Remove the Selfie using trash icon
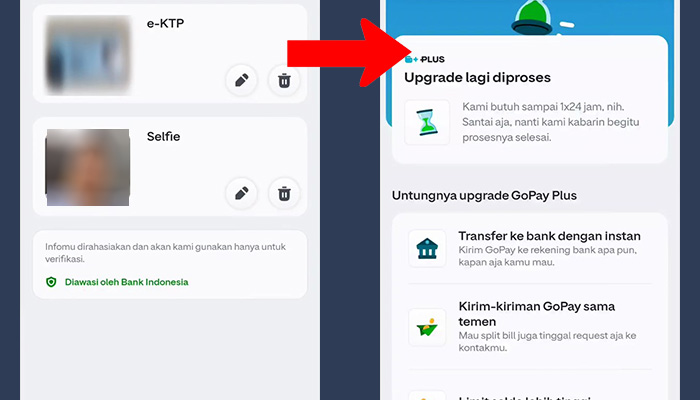The image size is (700, 400). (284, 193)
